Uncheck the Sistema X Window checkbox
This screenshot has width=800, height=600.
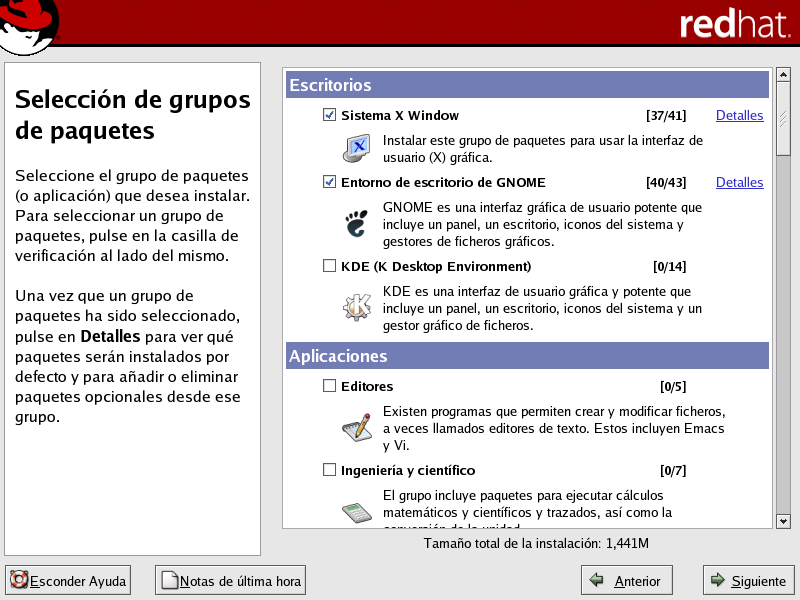click(330, 115)
